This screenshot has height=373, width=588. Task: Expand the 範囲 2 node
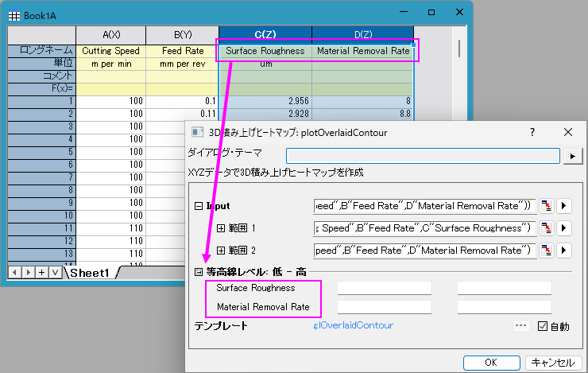click(221, 251)
